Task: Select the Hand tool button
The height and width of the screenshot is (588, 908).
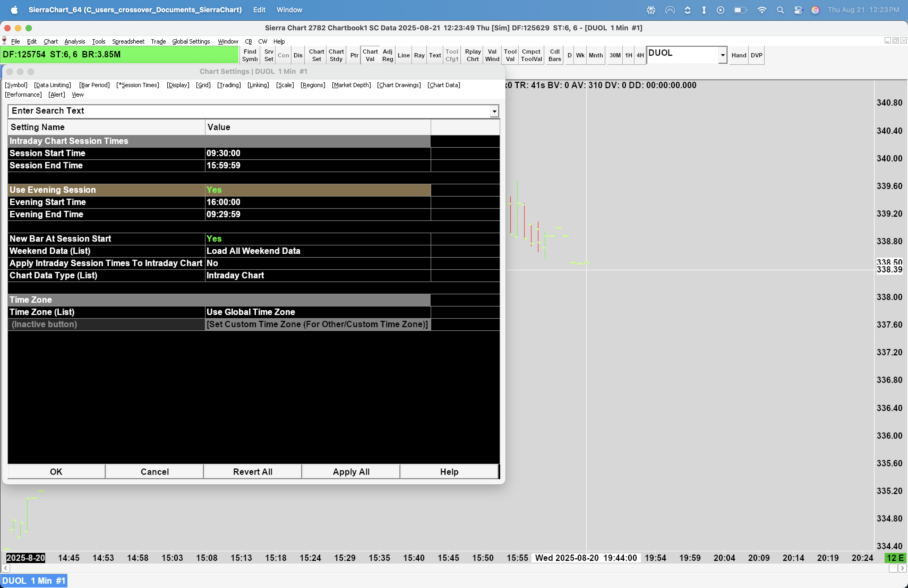Action: coord(738,55)
